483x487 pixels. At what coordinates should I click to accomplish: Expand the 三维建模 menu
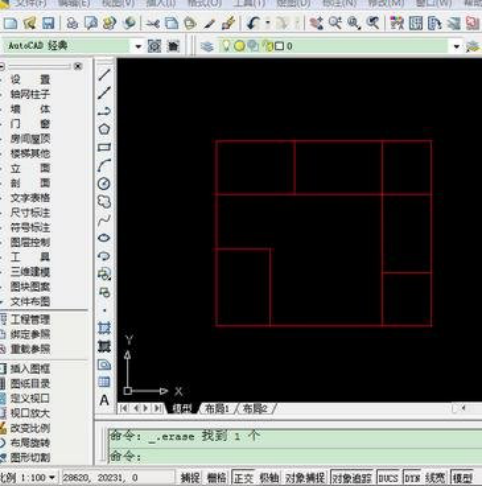tap(30, 272)
